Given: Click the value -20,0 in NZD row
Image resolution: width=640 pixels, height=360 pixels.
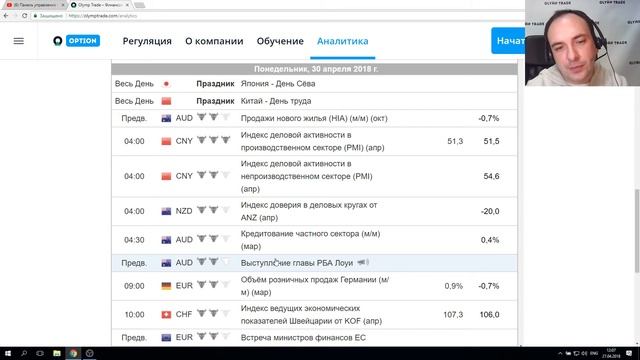Looking at the screenshot, I should point(490,211).
